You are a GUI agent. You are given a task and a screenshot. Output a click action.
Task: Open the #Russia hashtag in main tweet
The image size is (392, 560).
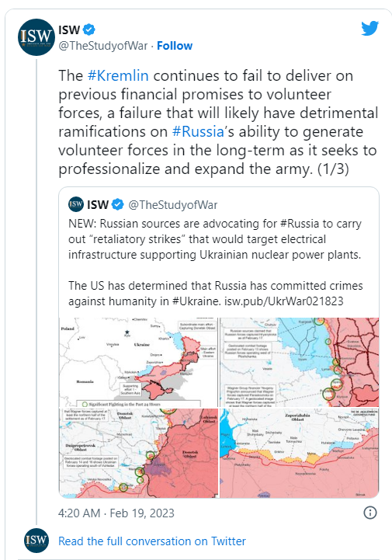198,131
